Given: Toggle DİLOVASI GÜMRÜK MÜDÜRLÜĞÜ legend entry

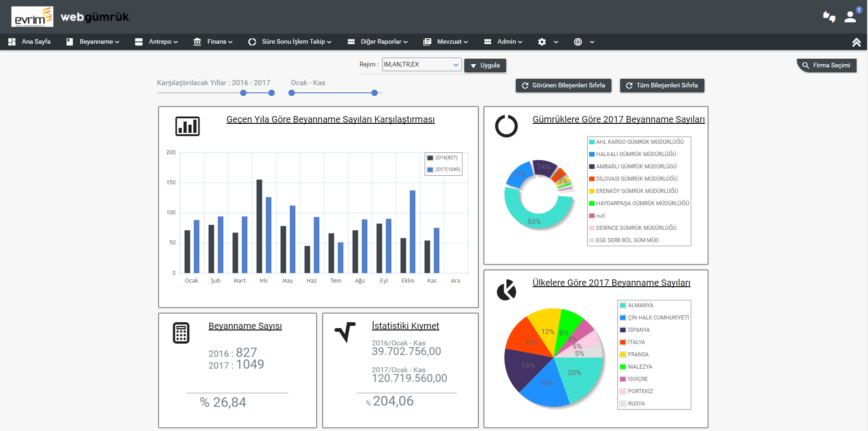Looking at the screenshot, I should pyautogui.click(x=633, y=179).
